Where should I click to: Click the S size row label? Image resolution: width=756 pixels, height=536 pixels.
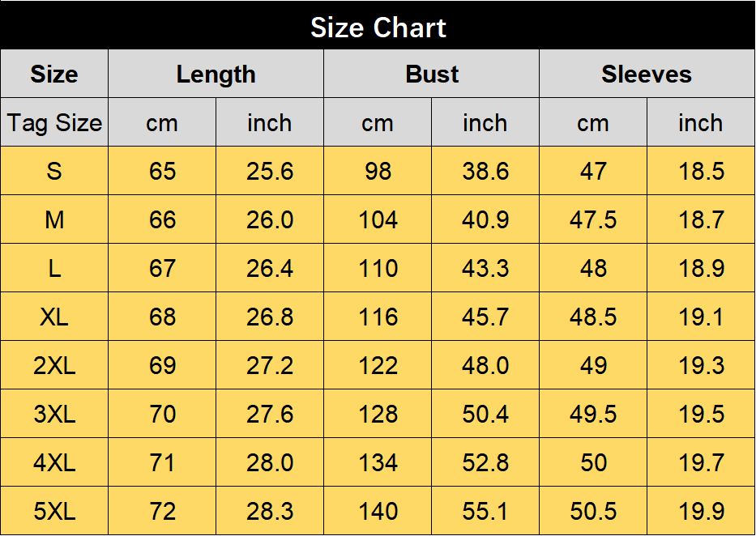coord(54,171)
